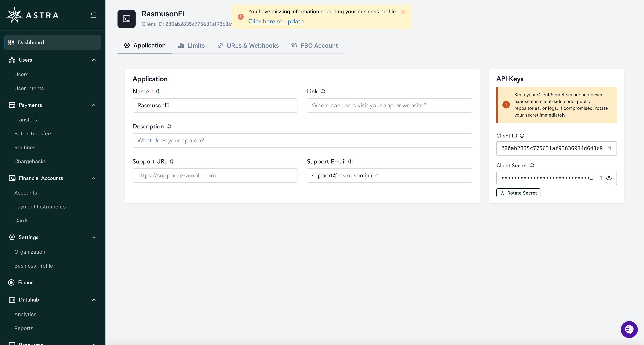Focus the Support Email input field
The image size is (644, 345).
(389, 176)
